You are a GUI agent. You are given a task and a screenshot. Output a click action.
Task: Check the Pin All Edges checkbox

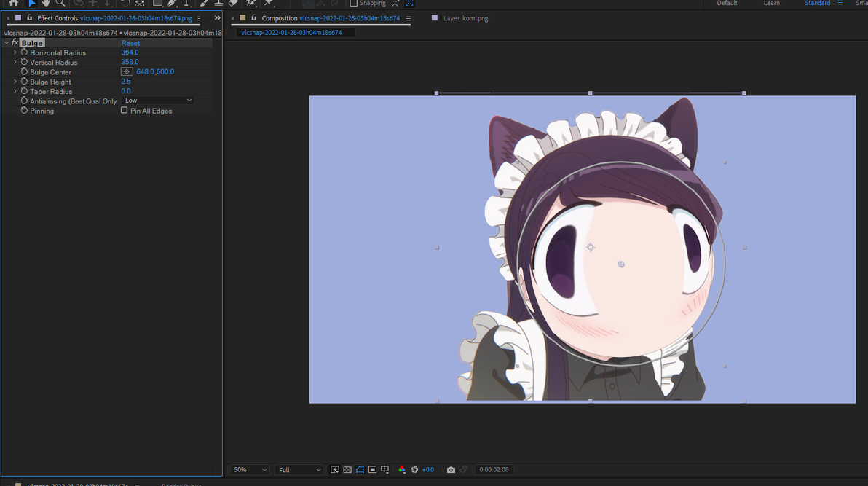[124, 110]
